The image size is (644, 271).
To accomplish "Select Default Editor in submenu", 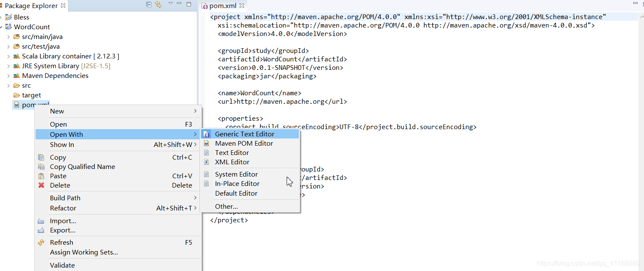I will [250, 193].
